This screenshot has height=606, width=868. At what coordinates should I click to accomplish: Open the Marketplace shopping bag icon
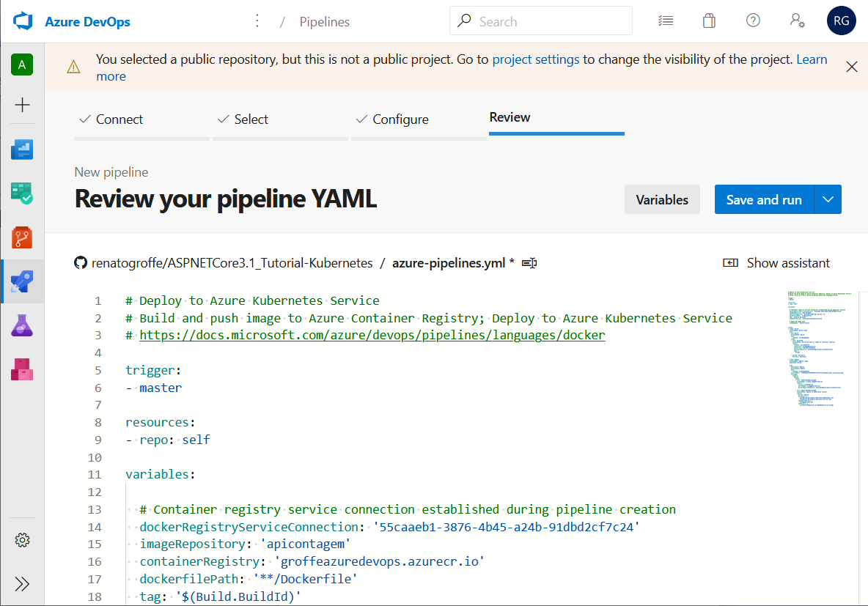[x=709, y=21]
